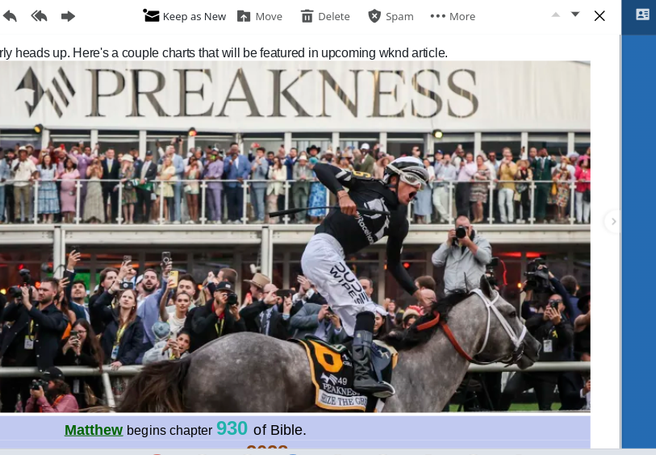The image size is (656, 455).
Task: Go to previous message up arrow
Action: (556, 15)
